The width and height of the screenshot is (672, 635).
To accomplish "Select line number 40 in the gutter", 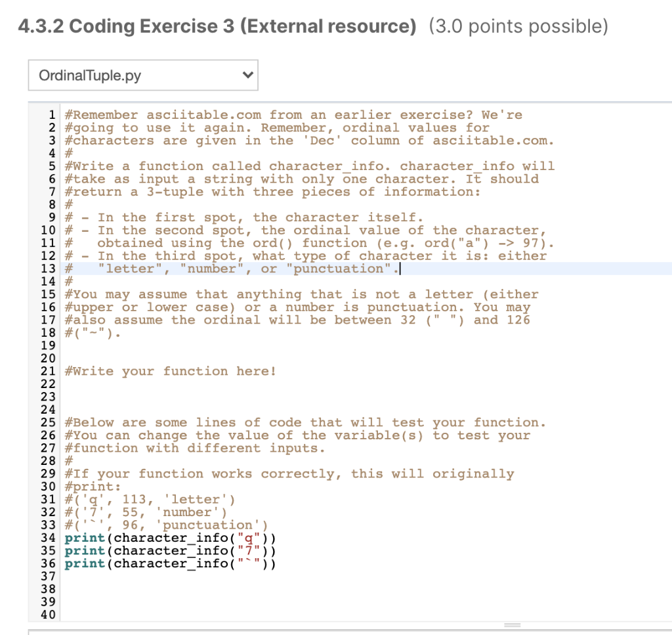I will pos(50,615).
